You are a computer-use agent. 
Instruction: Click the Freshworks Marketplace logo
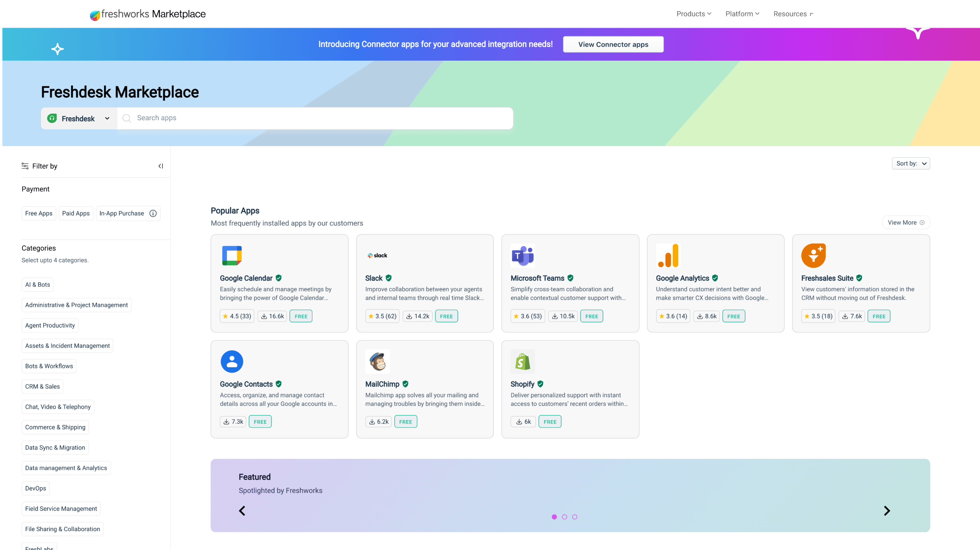(147, 14)
